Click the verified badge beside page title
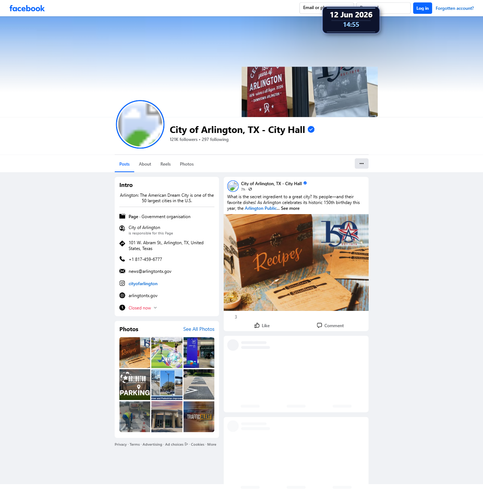The height and width of the screenshot is (500, 483). click(311, 129)
